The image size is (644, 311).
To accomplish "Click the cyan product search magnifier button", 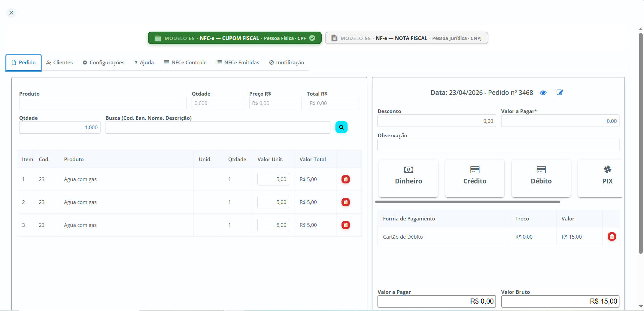I will click(341, 127).
